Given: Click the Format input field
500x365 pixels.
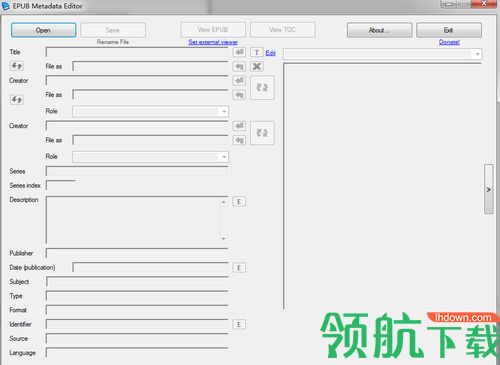Looking at the screenshot, I should [137, 310].
